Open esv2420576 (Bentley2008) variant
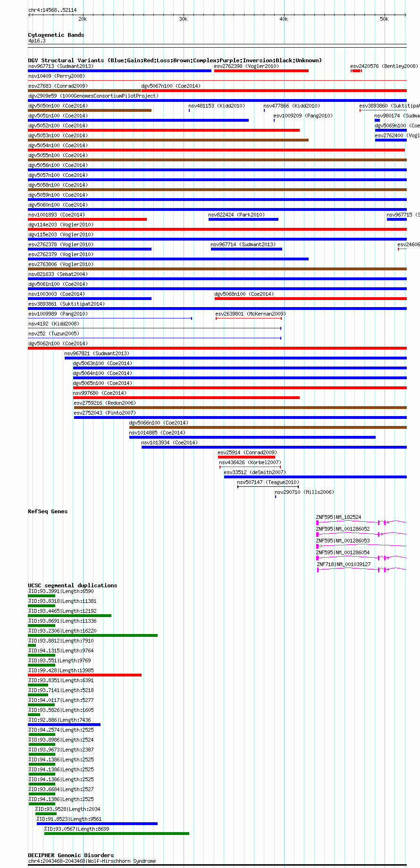Image resolution: width=420 pixels, height=868 pixels. pyautogui.click(x=356, y=71)
